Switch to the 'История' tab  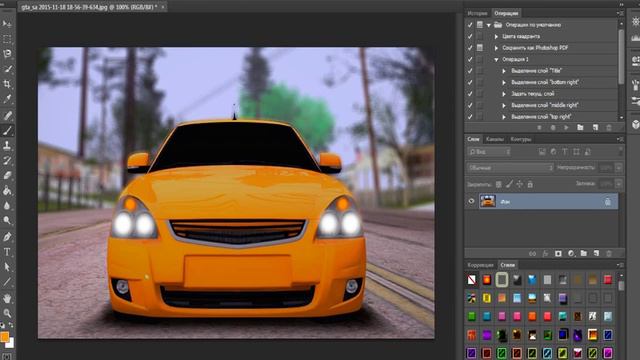478,13
